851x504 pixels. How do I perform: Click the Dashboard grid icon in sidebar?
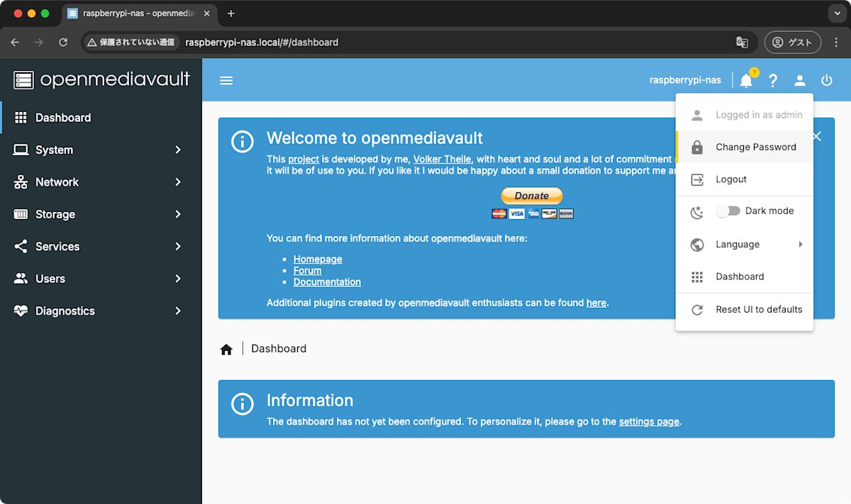click(21, 118)
